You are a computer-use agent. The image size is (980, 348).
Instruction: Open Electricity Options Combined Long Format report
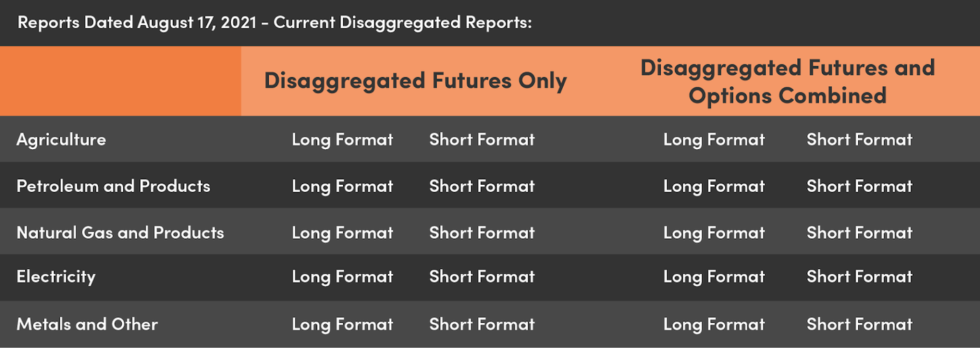(714, 277)
